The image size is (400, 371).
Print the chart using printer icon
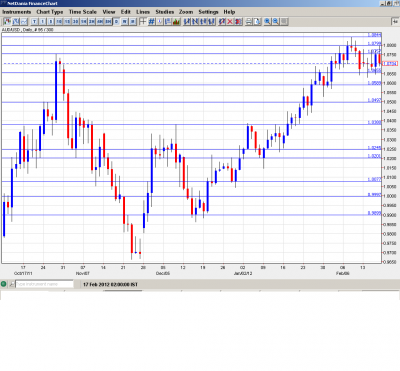click(249, 22)
